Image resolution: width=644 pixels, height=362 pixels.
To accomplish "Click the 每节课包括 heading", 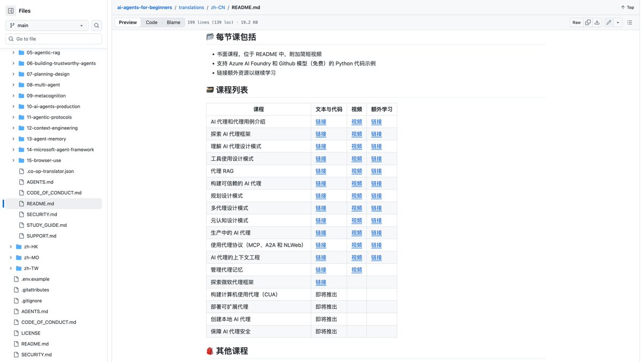I will point(236,37).
